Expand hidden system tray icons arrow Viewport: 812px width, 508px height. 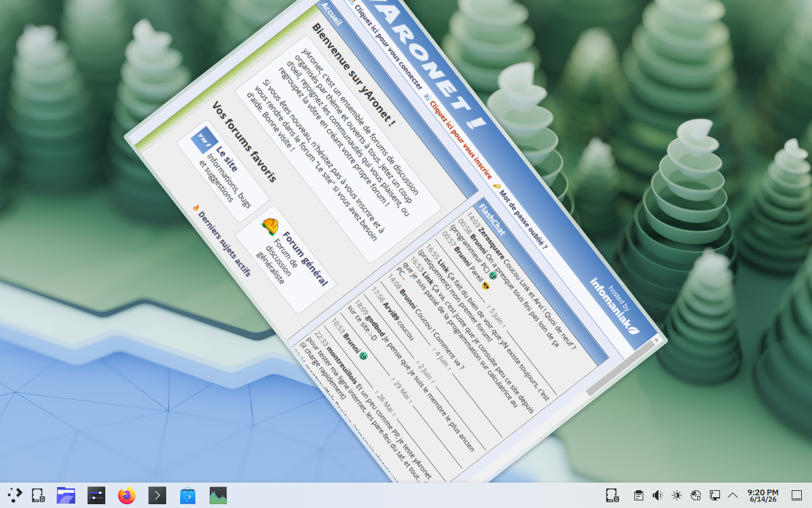(x=733, y=495)
